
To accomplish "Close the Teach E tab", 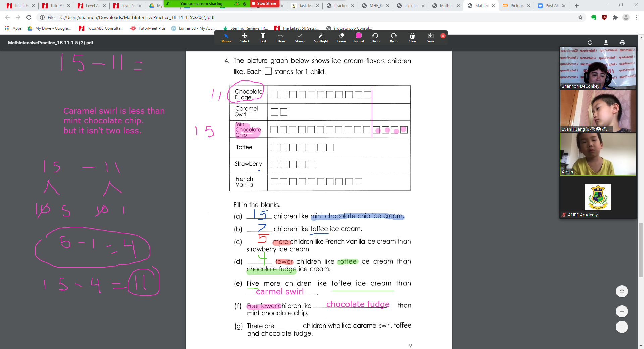I will coord(33,6).
